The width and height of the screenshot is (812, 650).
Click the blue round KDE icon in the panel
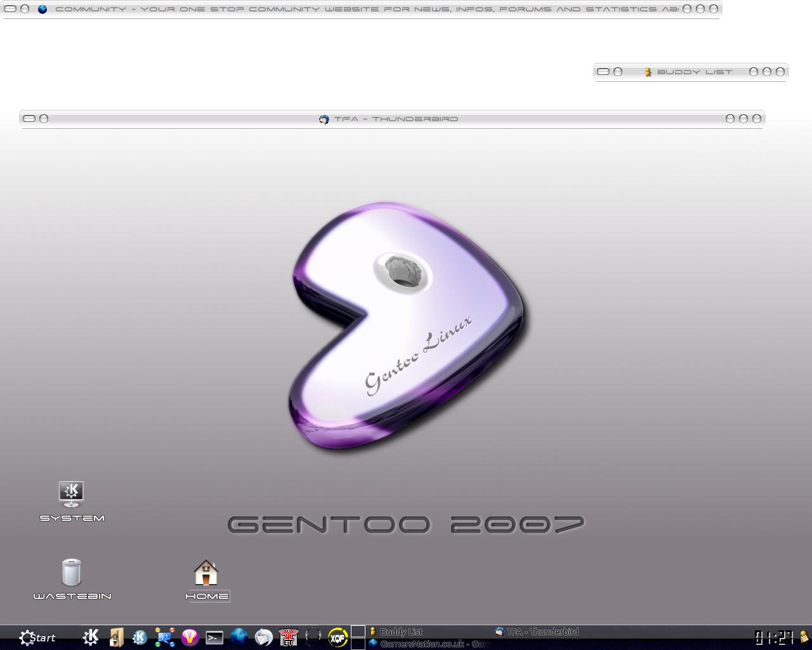[x=140, y=637]
